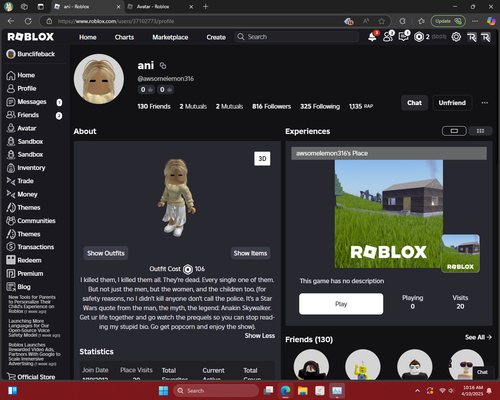
Task: Click the small experience thumbnail preview
Action: pyautogui.click(x=461, y=253)
